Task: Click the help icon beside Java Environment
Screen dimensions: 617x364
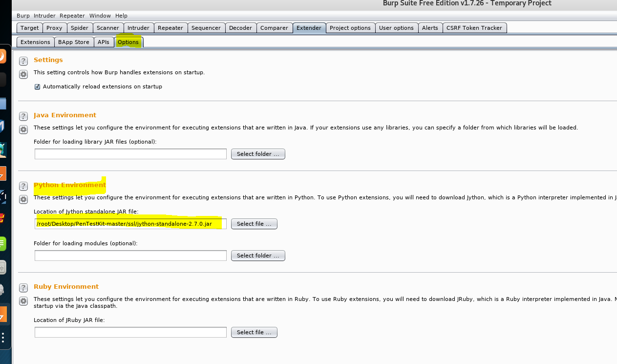Action: [x=23, y=116]
